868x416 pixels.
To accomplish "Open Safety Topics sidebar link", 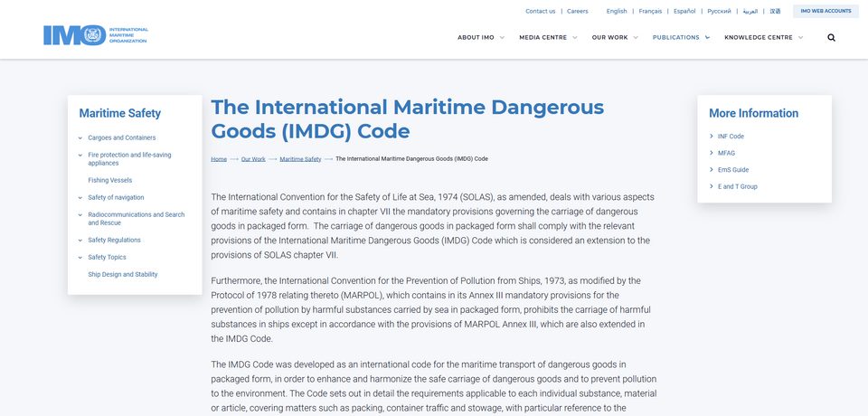I will point(107,258).
